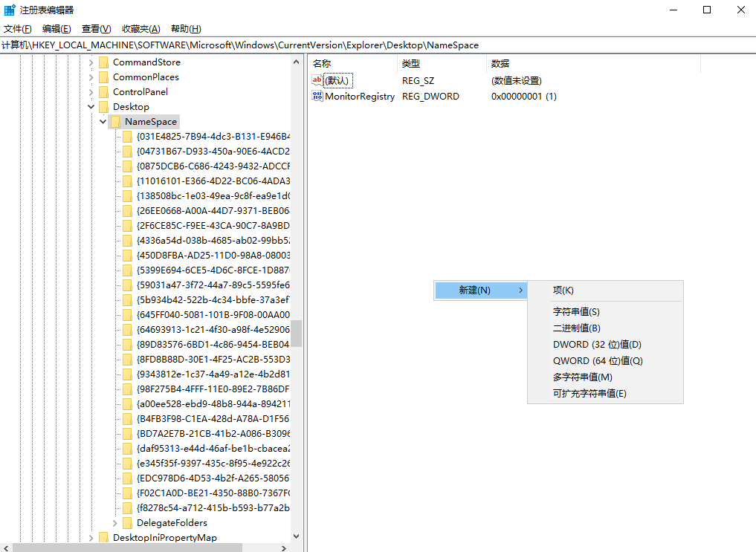756x552 pixels.
Task: Click the folder icon next to CommandStore
Action: (x=103, y=62)
